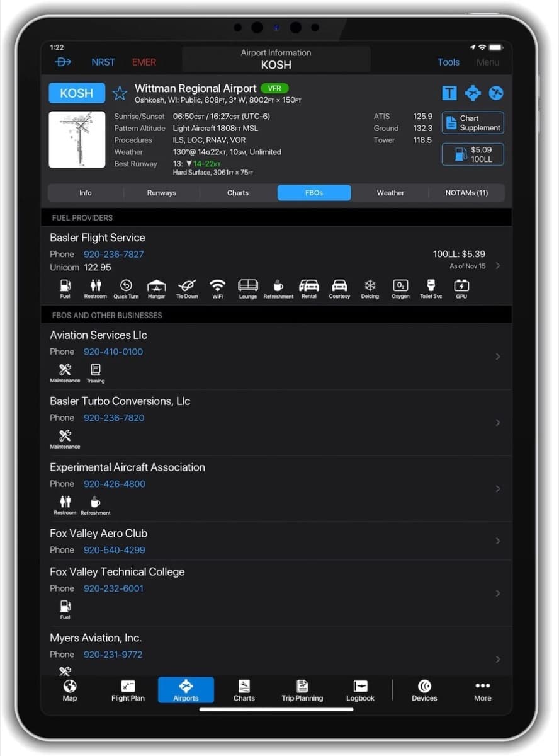Screen dimensions: 559x756
Task: Expand the Aviation Services Llc row chevron
Action: 498,357
